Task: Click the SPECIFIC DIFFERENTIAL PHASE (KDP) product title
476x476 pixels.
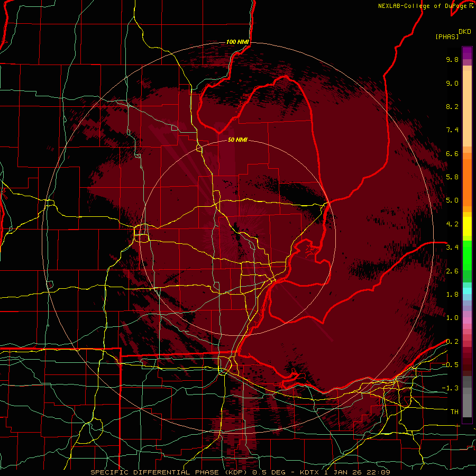Action: (168, 472)
